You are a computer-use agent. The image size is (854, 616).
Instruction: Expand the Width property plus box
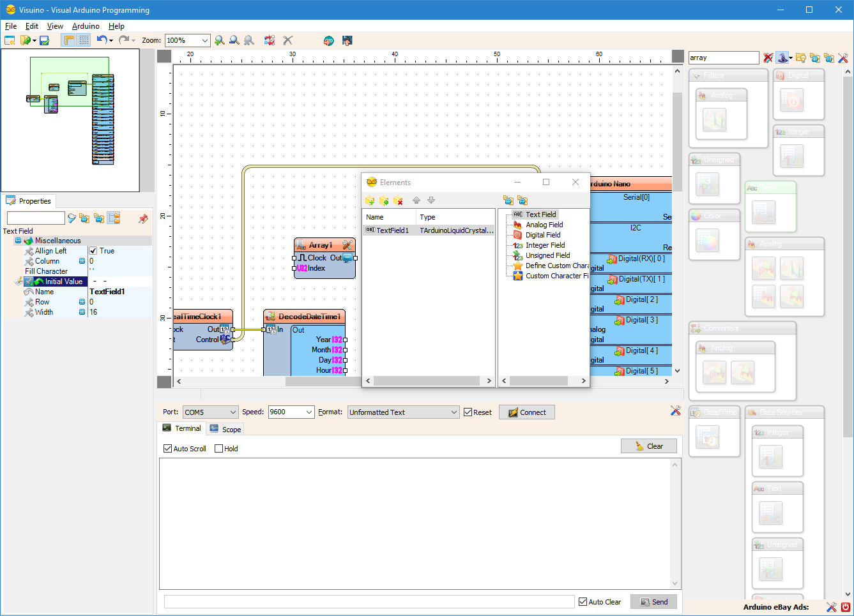(82, 312)
